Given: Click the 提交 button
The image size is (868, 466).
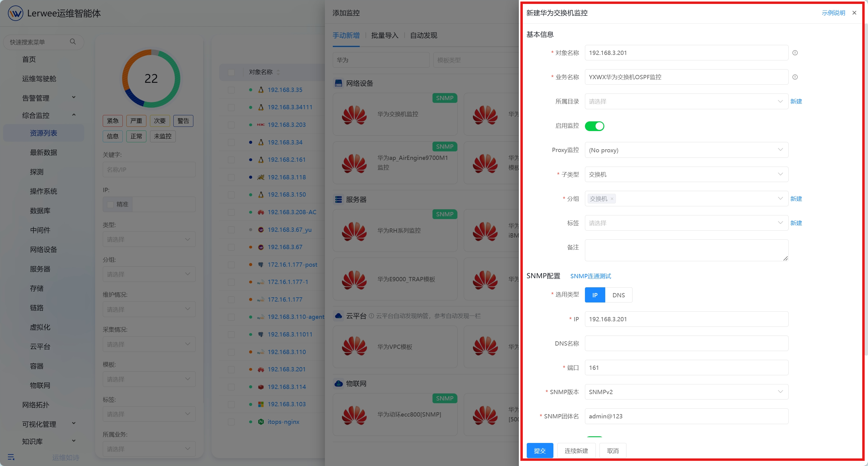Looking at the screenshot, I should [540, 451].
